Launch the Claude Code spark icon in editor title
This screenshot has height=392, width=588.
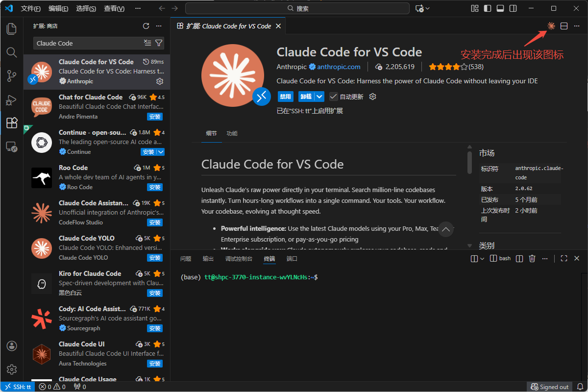[551, 26]
